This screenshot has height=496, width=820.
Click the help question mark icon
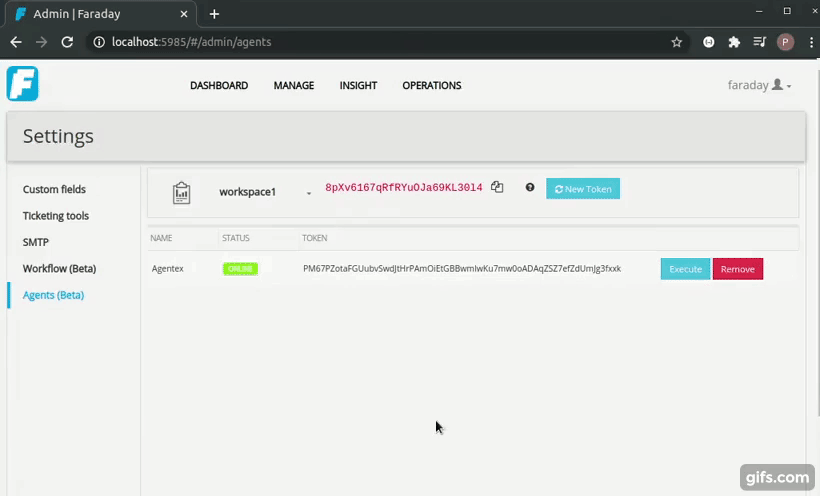(530, 187)
